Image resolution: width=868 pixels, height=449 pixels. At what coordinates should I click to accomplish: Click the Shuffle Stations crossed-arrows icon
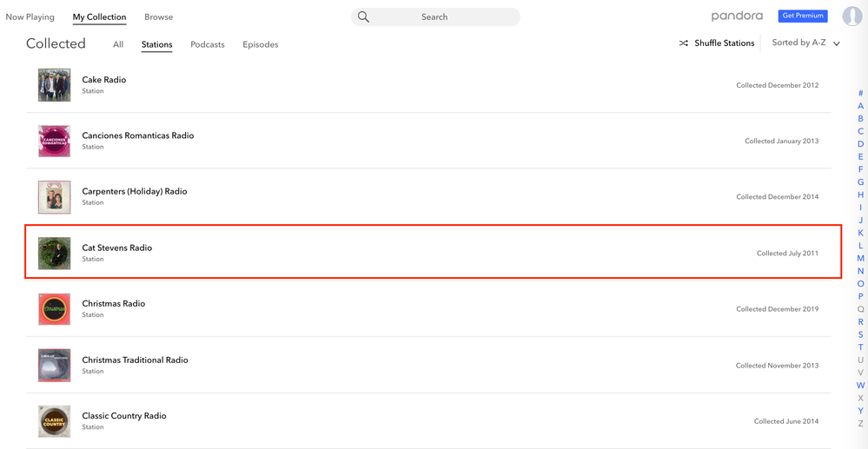pyautogui.click(x=684, y=43)
